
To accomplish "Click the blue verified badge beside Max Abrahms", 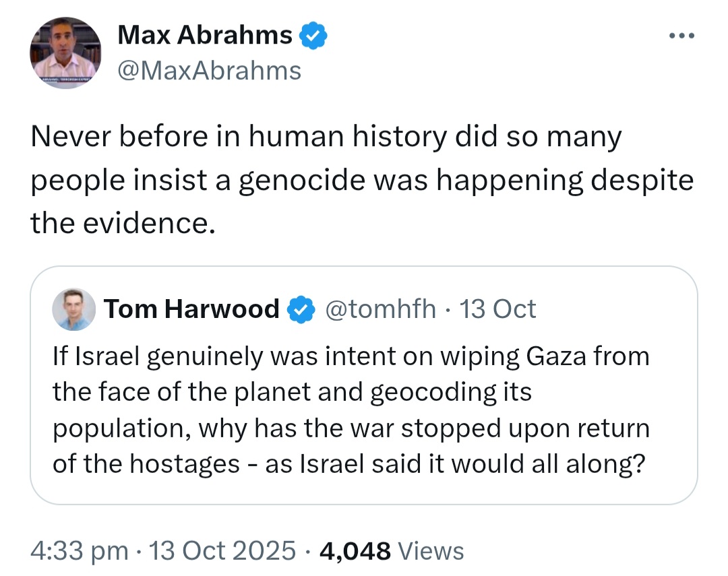I will coord(313,35).
